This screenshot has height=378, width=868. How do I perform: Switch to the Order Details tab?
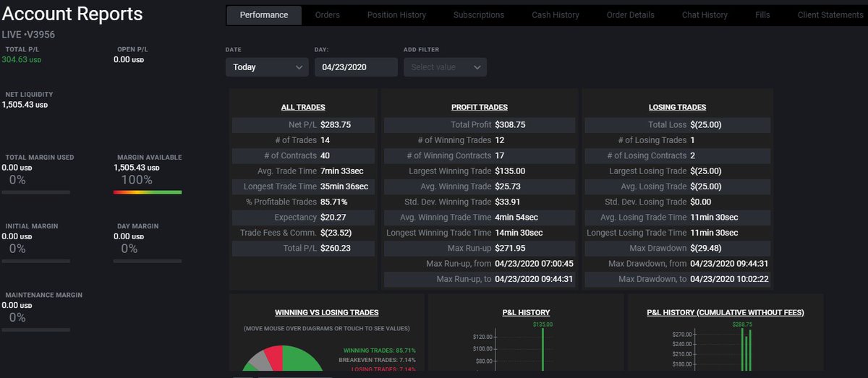[631, 15]
